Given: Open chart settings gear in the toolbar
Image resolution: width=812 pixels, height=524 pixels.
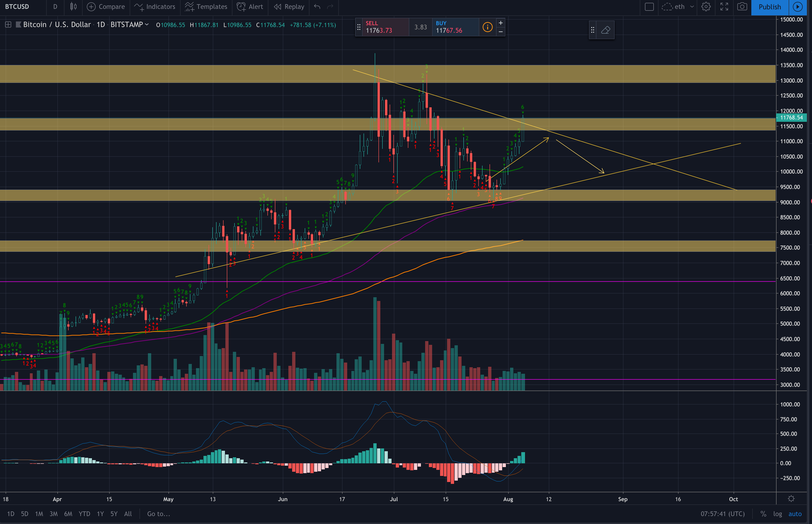Looking at the screenshot, I should (x=706, y=7).
